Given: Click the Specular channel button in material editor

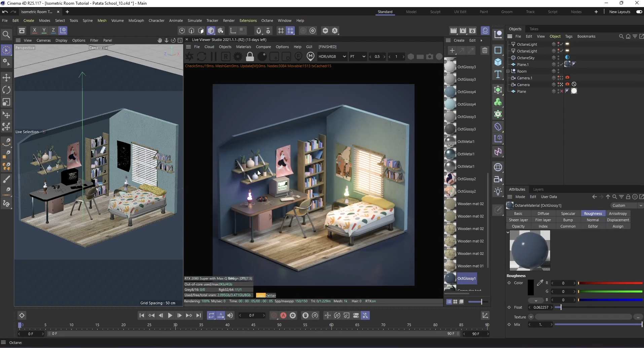Looking at the screenshot, I should point(568,213).
